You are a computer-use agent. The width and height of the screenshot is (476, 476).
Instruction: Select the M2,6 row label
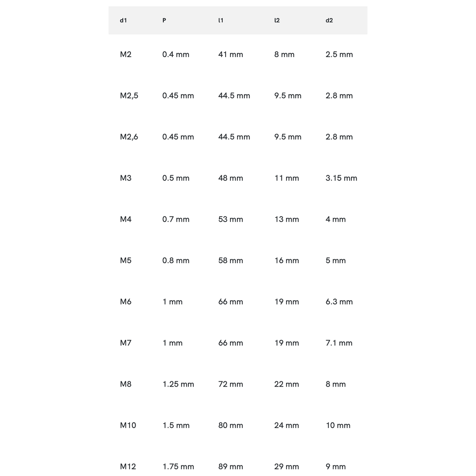pos(129,137)
